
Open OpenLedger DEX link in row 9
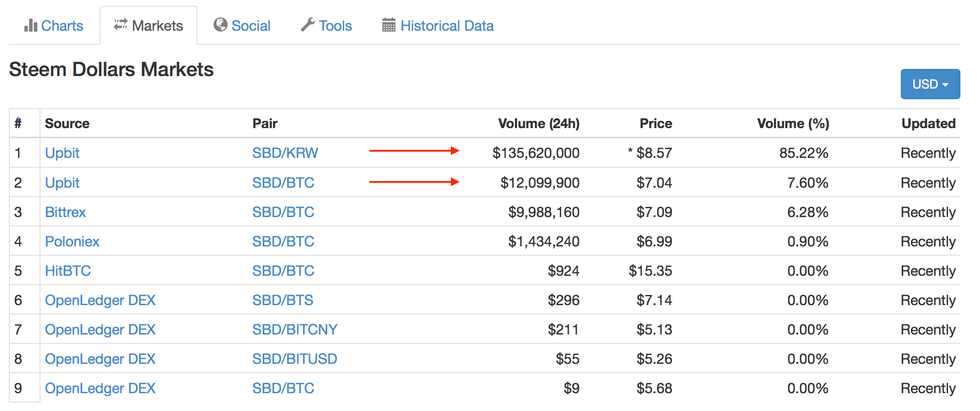pyautogui.click(x=100, y=388)
